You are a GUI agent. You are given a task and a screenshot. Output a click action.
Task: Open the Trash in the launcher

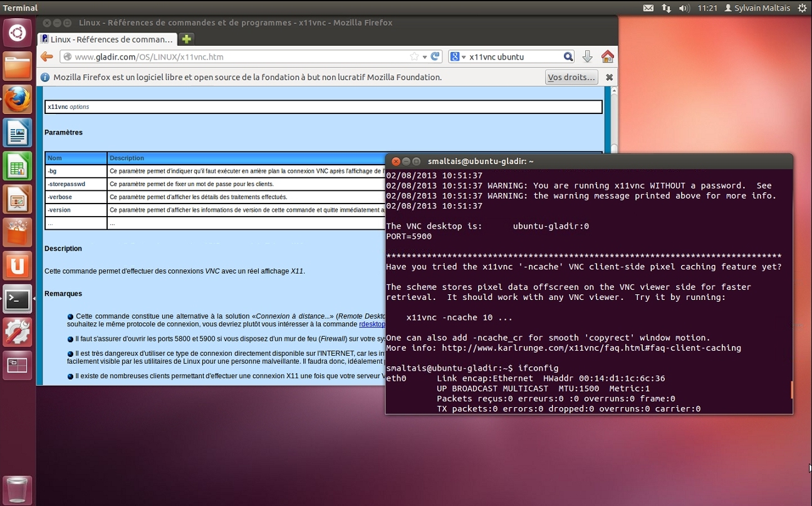[18, 490]
